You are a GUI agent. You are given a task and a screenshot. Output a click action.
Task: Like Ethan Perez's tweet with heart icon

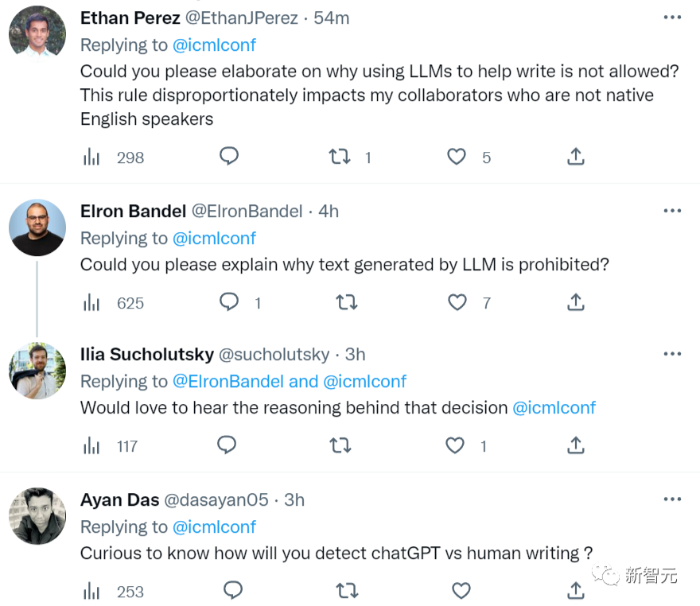point(457,157)
